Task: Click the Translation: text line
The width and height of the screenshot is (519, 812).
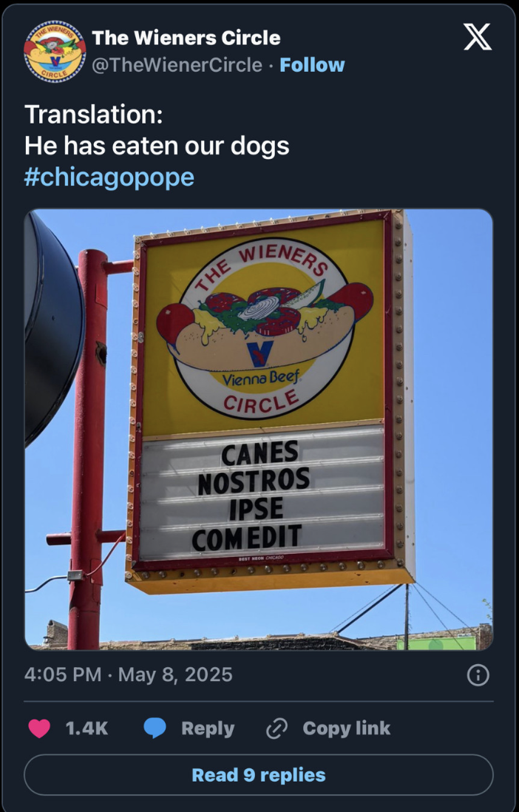Action: click(x=94, y=114)
